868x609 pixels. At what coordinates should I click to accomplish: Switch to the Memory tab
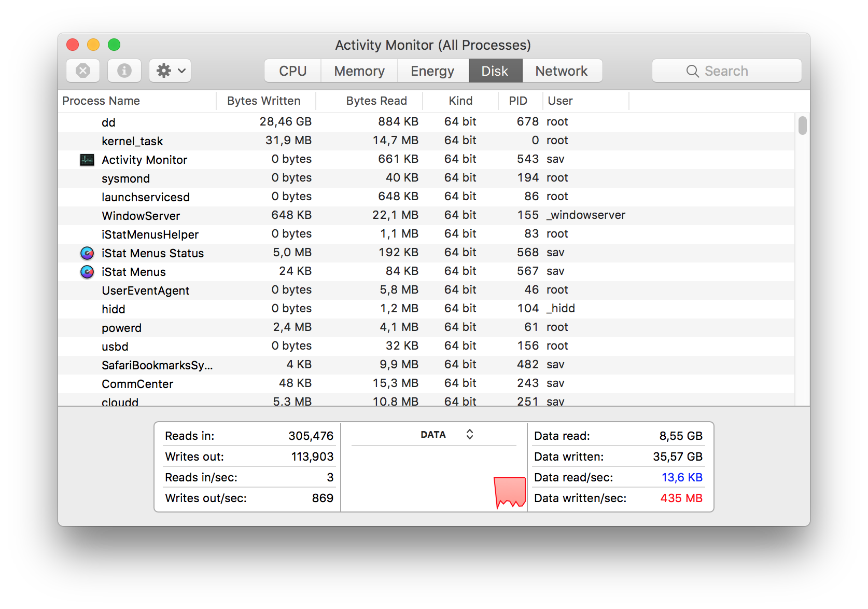[x=359, y=71]
